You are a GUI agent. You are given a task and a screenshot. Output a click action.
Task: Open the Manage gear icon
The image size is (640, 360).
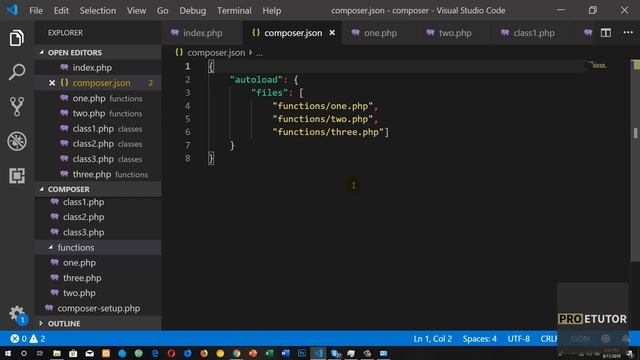pos(16,313)
